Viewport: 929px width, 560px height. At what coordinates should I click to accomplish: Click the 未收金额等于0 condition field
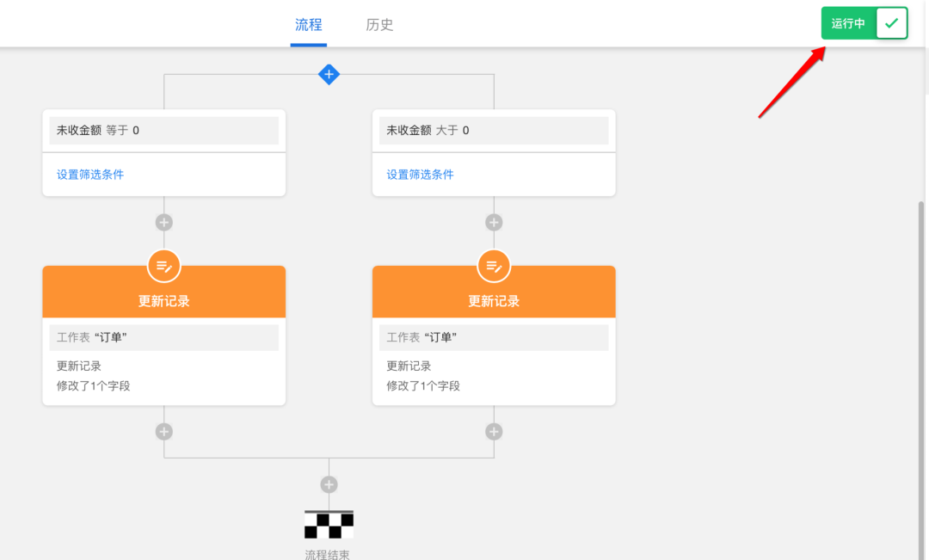tap(163, 130)
